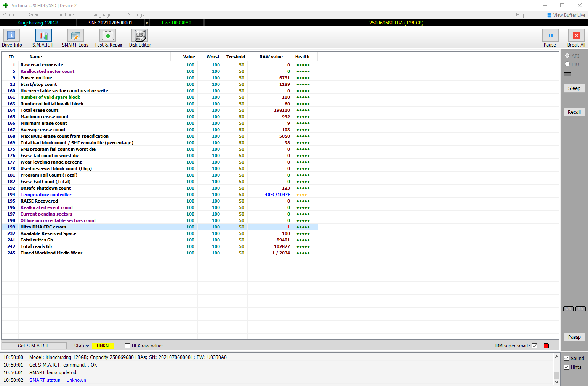Click the log scrollbar up arrow
Viewport: 588px width, 386px height.
(x=556, y=357)
